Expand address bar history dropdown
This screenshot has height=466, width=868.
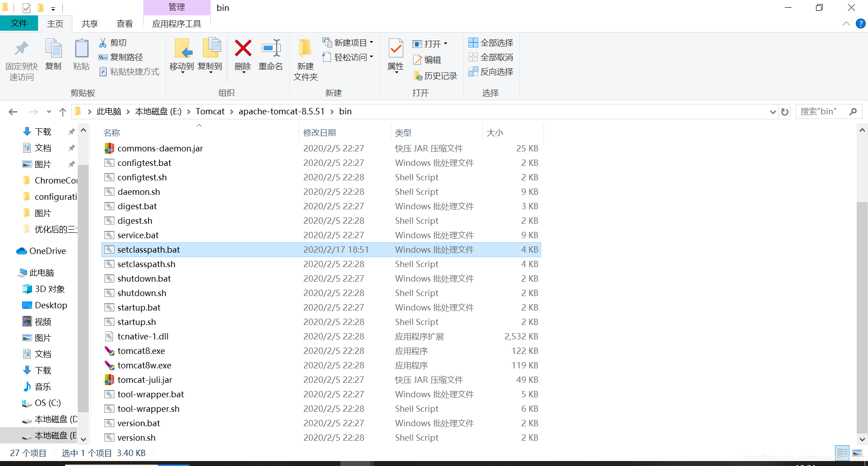pos(773,112)
